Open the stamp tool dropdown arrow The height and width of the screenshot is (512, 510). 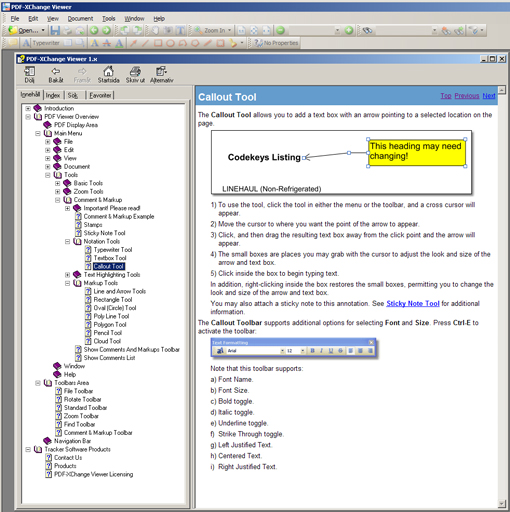[x=242, y=43]
